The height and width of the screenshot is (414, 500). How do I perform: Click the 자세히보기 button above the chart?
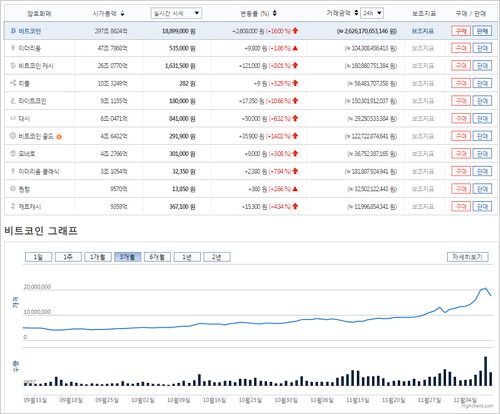tap(468, 257)
